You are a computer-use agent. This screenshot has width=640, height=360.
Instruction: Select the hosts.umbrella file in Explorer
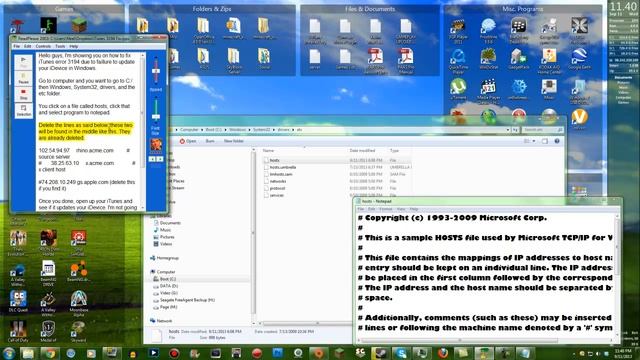coord(283,167)
